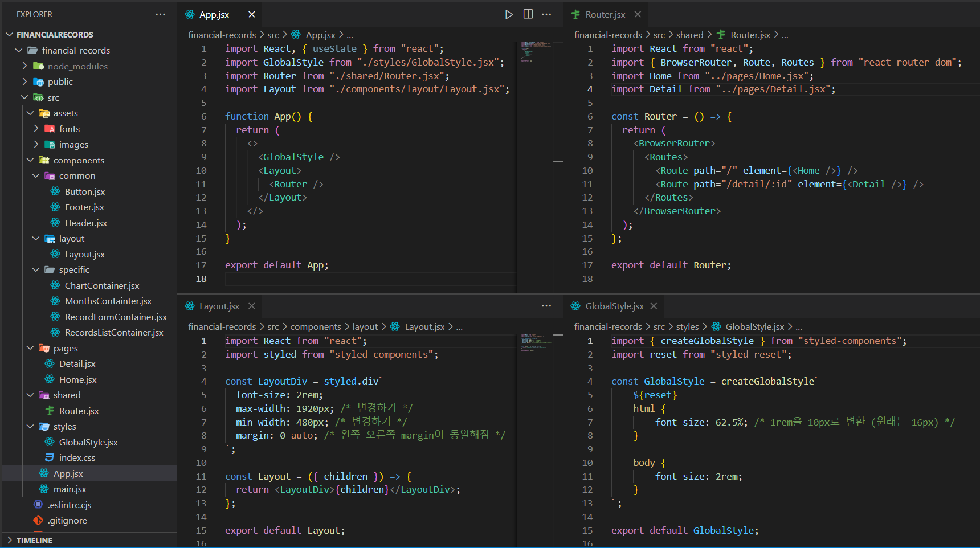Image resolution: width=980 pixels, height=548 pixels.
Task: Close the GlobalStyle.jsx tab
Action: tap(654, 306)
